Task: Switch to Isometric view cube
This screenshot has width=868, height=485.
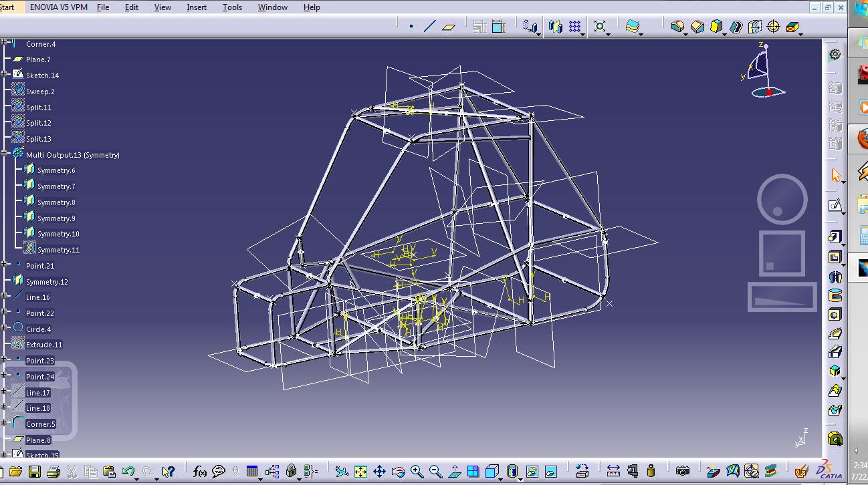Action: pyautogui.click(x=492, y=472)
